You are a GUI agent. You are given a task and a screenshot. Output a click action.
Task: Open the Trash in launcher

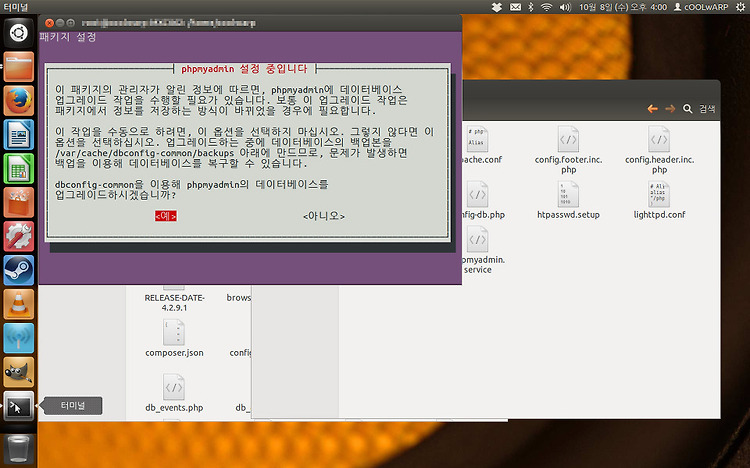coord(19,448)
